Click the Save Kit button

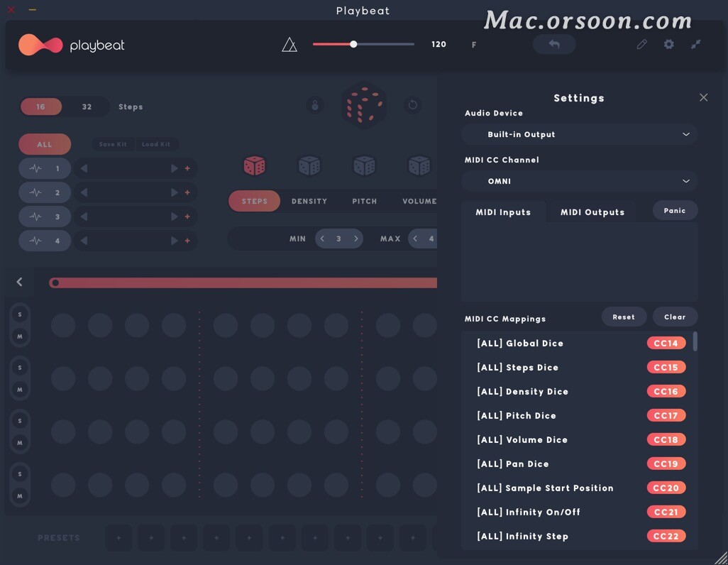click(x=113, y=145)
